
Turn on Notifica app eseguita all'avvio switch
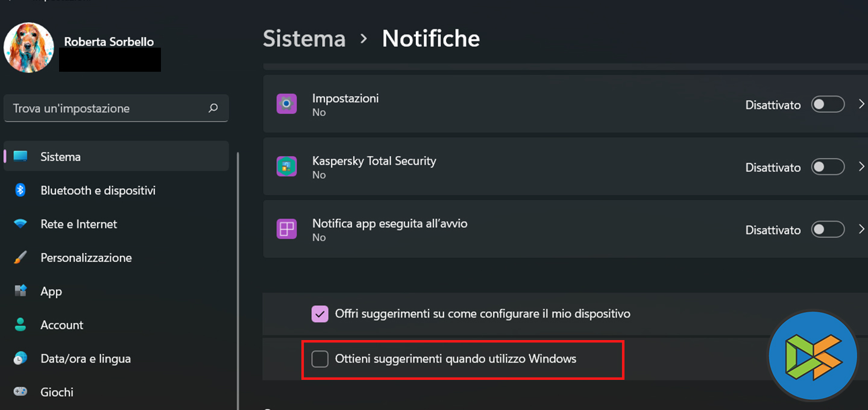click(828, 230)
